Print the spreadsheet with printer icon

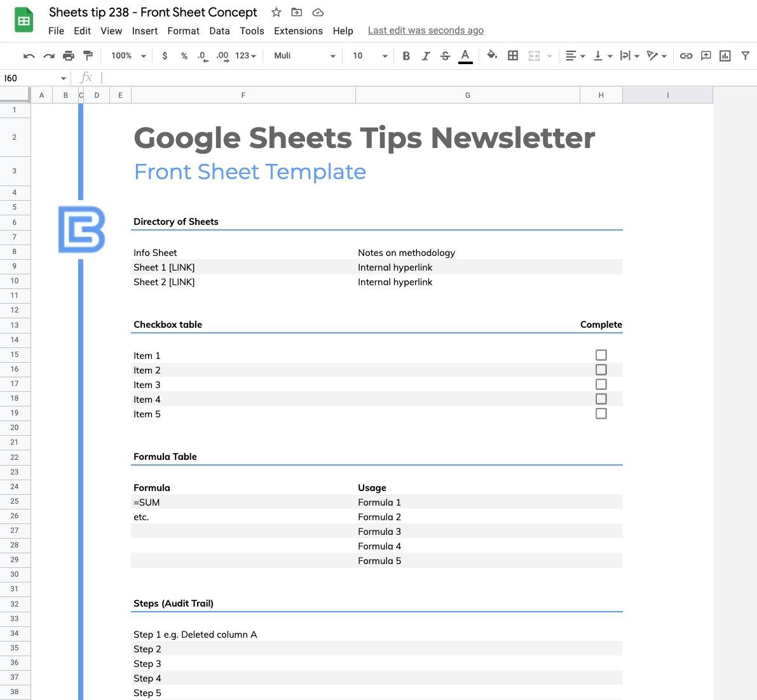coord(69,56)
